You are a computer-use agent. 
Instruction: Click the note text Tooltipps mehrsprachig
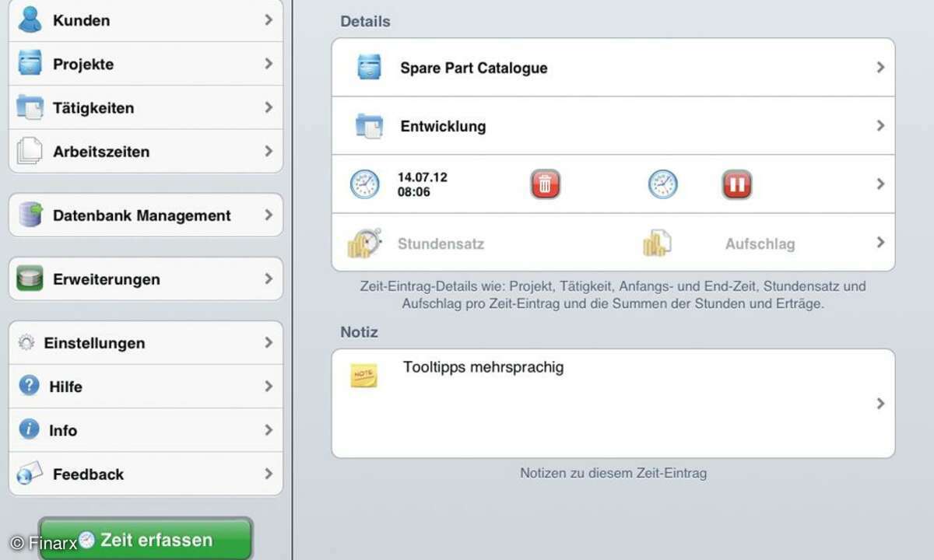(x=483, y=367)
